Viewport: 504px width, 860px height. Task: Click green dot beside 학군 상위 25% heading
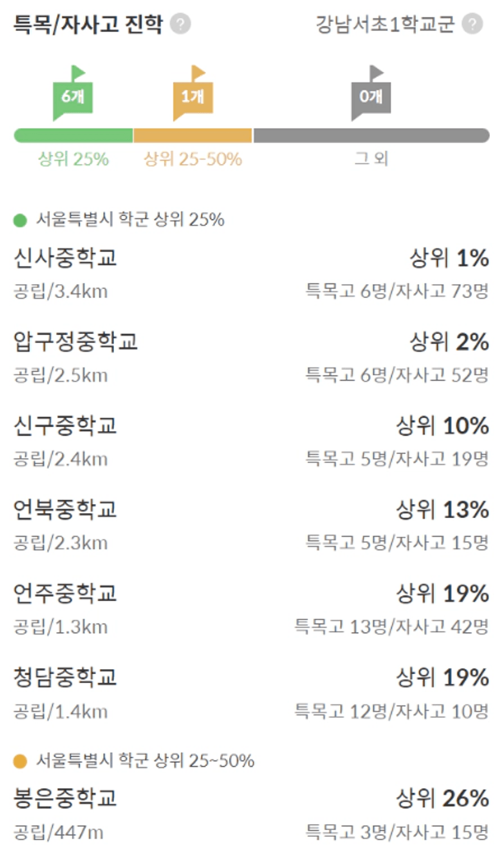click(21, 220)
